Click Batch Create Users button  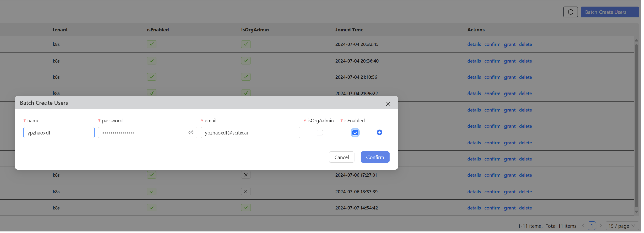click(x=610, y=12)
